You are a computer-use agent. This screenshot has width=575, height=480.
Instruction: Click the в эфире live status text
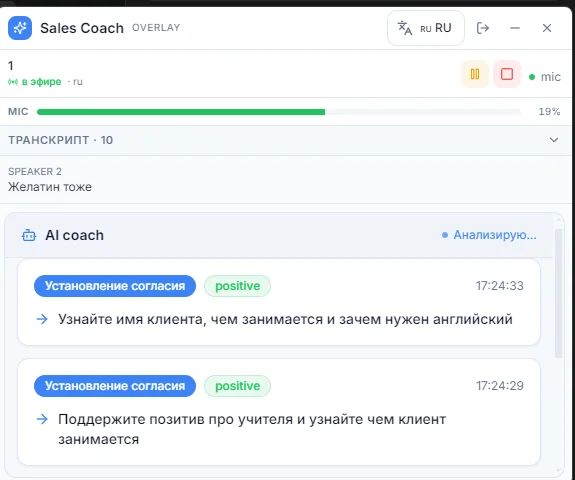pos(41,81)
